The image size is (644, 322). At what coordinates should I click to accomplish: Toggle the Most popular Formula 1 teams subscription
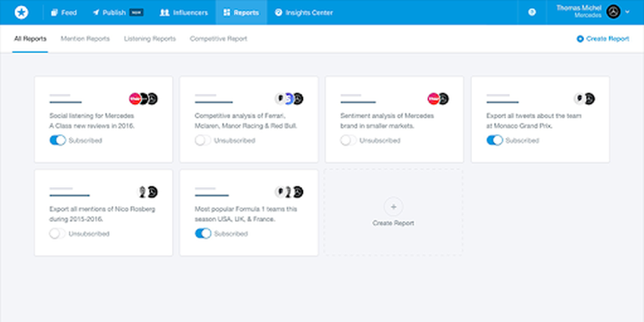coord(203,234)
